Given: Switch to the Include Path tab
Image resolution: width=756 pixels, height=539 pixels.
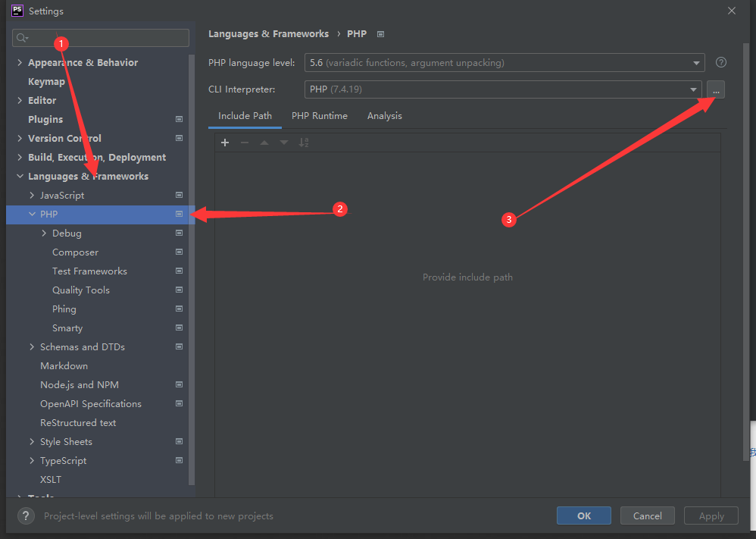Looking at the screenshot, I should [245, 116].
